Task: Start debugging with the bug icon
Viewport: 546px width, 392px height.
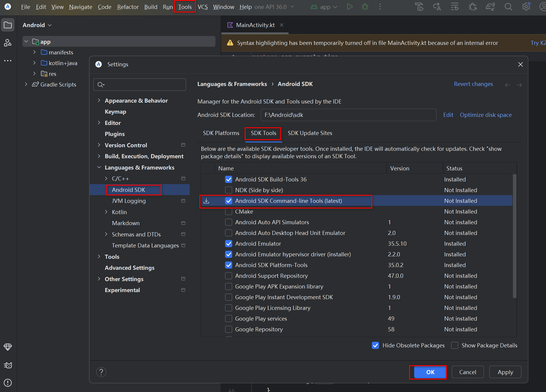Action: tap(365, 7)
